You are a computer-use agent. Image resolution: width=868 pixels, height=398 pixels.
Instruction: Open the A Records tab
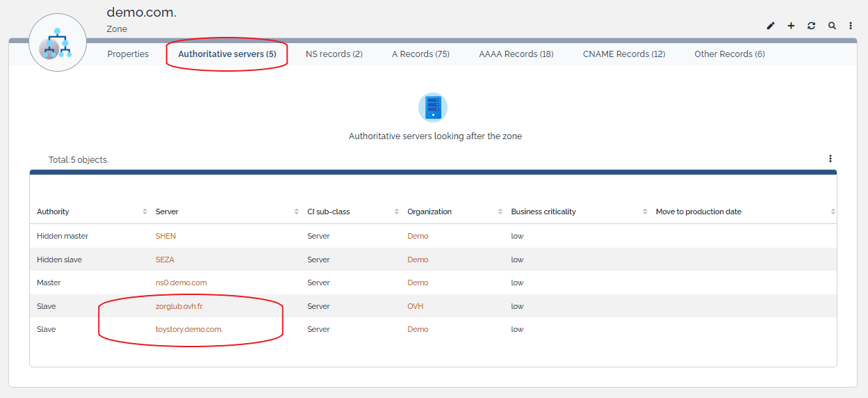point(420,54)
